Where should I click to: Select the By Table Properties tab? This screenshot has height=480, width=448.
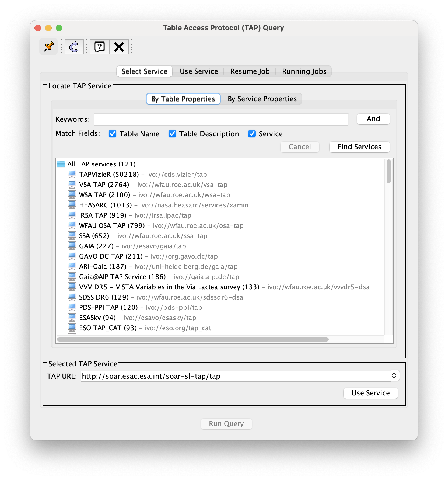click(x=183, y=99)
